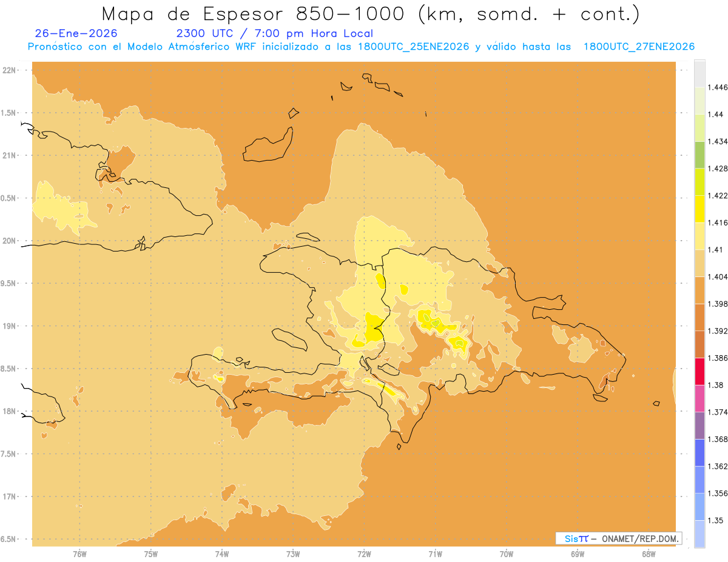This screenshot has width=728, height=562.
Task: Click the purple 1.368–1.374 colorbar swatch
Action: (x=699, y=426)
